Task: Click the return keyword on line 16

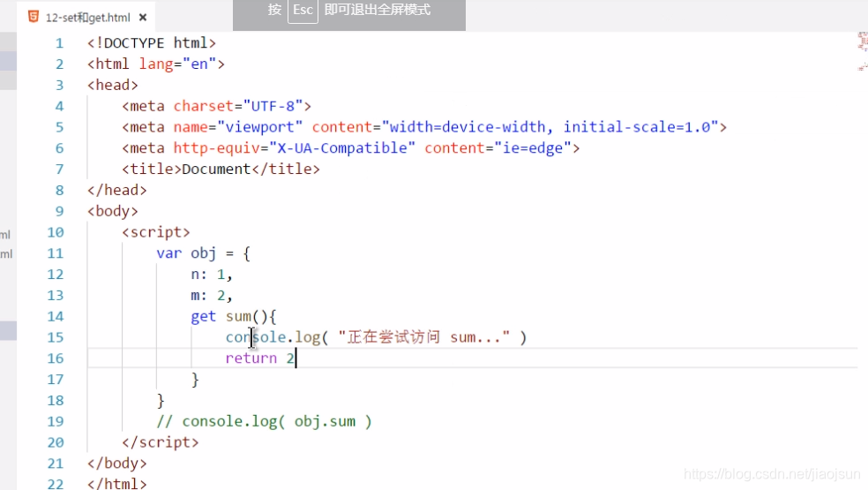Action: [x=251, y=358]
